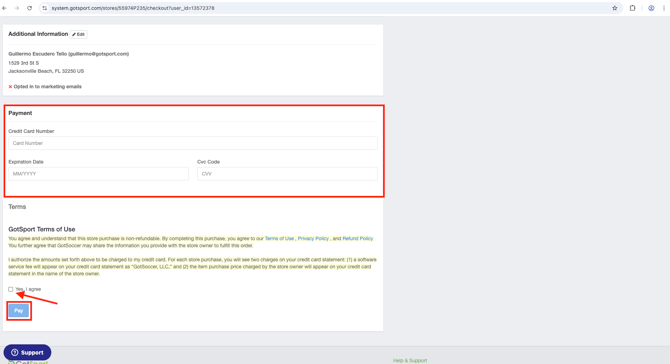
Task: Open the Help & Support footer link
Action: coord(410,361)
